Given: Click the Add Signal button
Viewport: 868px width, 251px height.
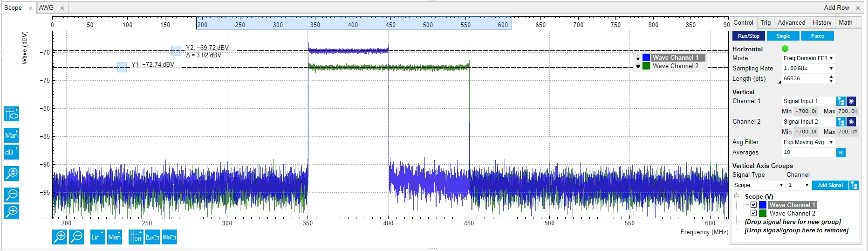Looking at the screenshot, I should point(830,185).
